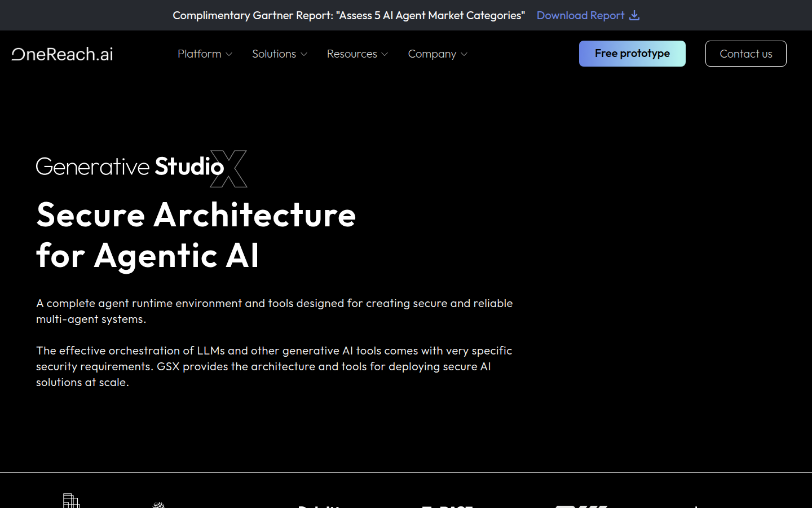Follow the Download Report link
This screenshot has height=508, width=812.
(580, 15)
